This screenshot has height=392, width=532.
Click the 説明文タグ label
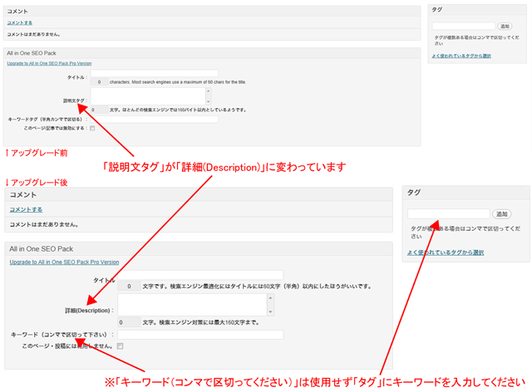point(75,100)
